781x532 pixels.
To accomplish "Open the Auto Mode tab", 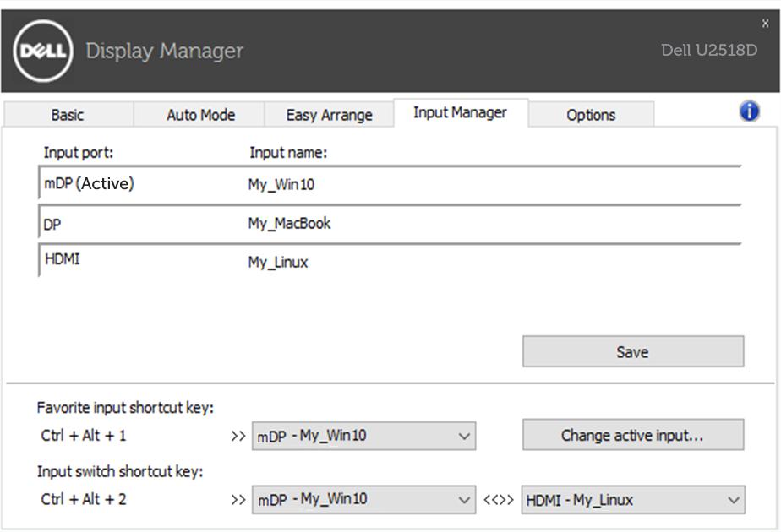I will (200, 115).
